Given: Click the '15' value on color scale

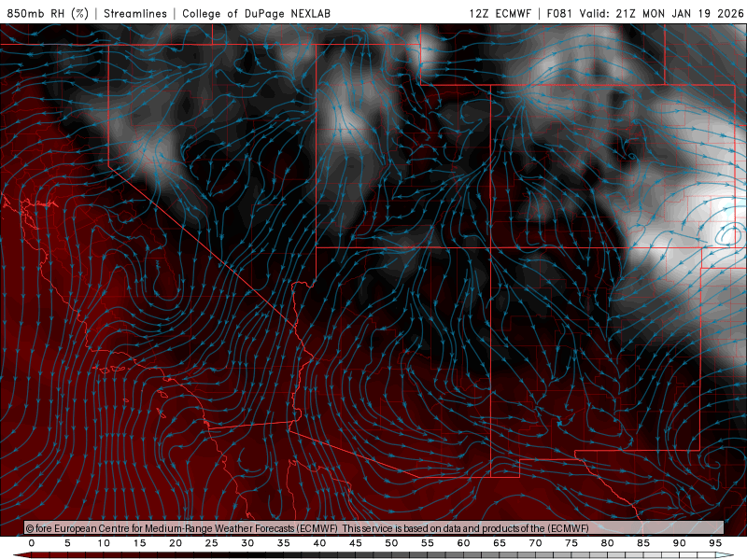Looking at the screenshot, I should pos(139,543).
